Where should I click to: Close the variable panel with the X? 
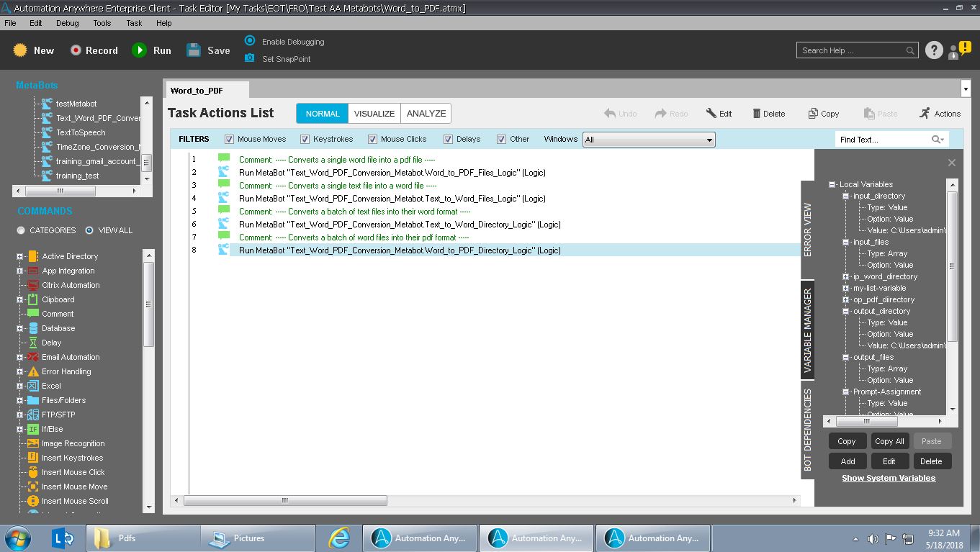coord(952,163)
